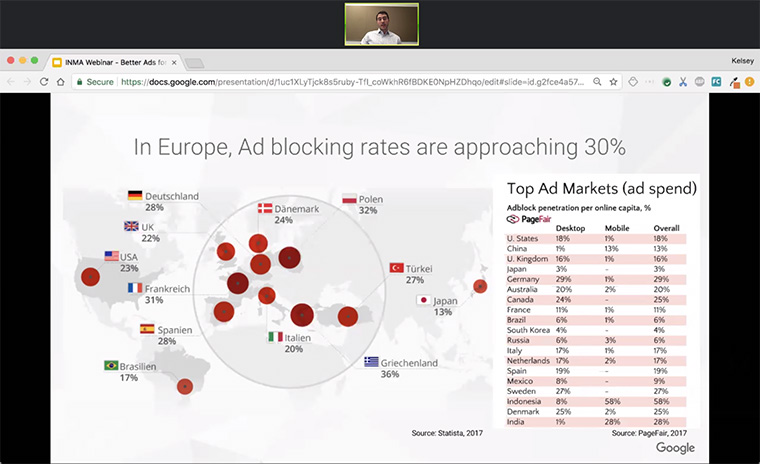Click the pen-and-box extension icon
Screen dimensions: 760x464
point(735,82)
